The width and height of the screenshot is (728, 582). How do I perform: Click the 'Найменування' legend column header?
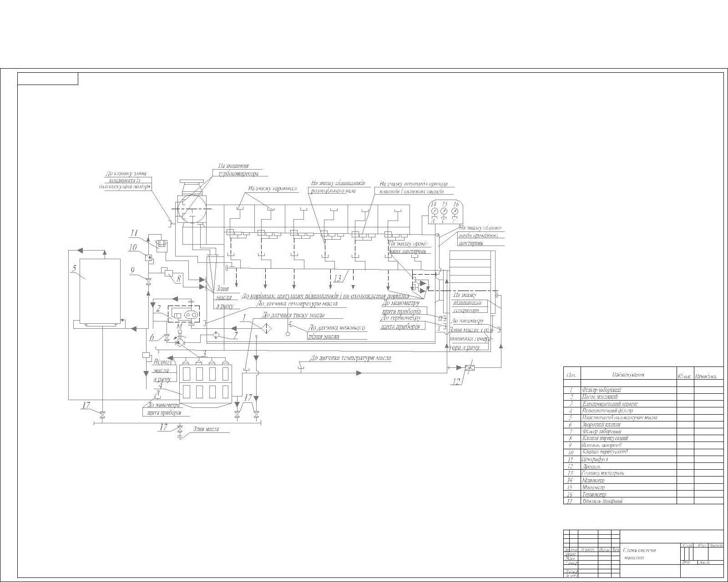[x=628, y=375]
